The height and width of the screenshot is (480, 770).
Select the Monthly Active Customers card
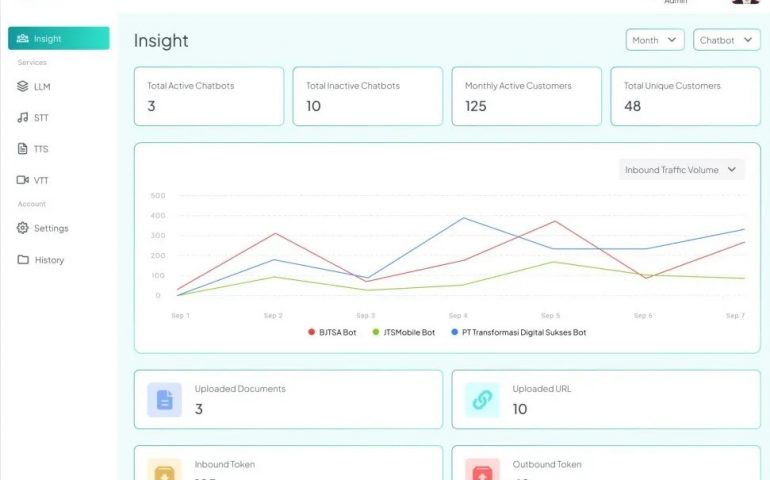(x=527, y=96)
